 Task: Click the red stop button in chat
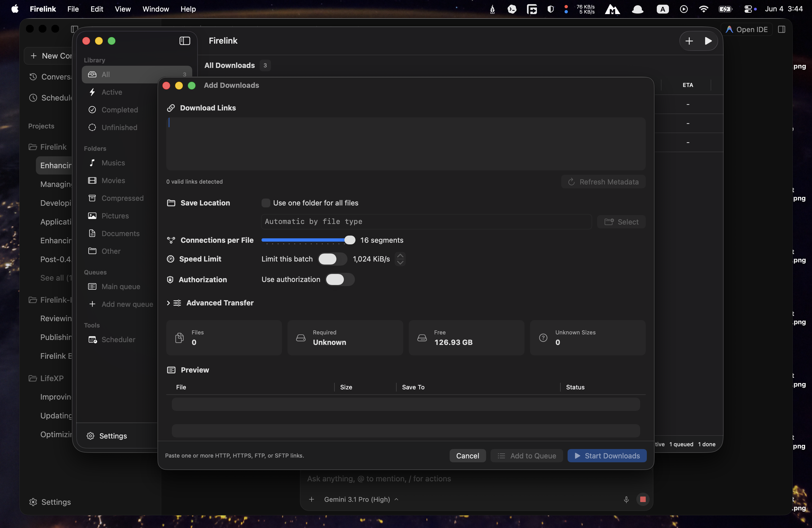643,499
